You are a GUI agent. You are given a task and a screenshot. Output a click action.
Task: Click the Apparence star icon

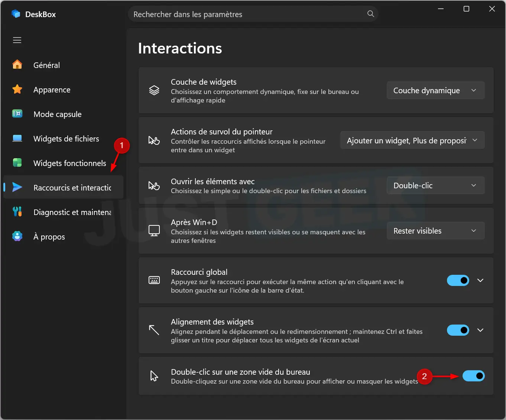(x=17, y=89)
